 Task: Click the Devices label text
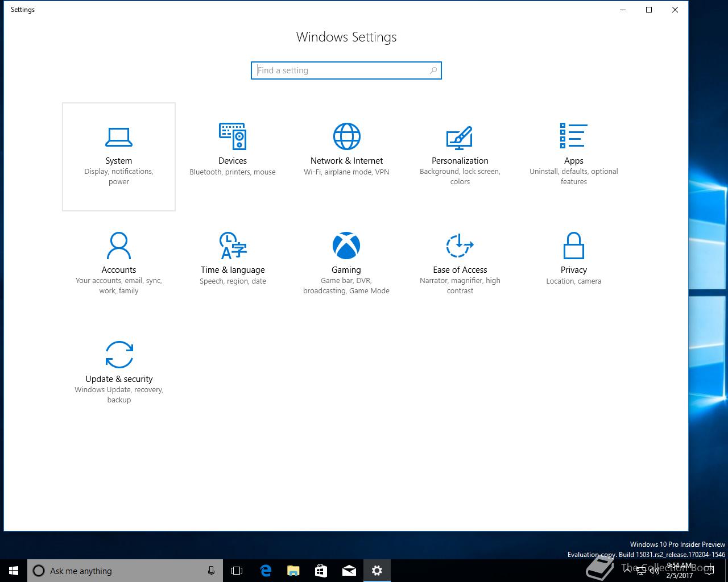[x=233, y=161]
